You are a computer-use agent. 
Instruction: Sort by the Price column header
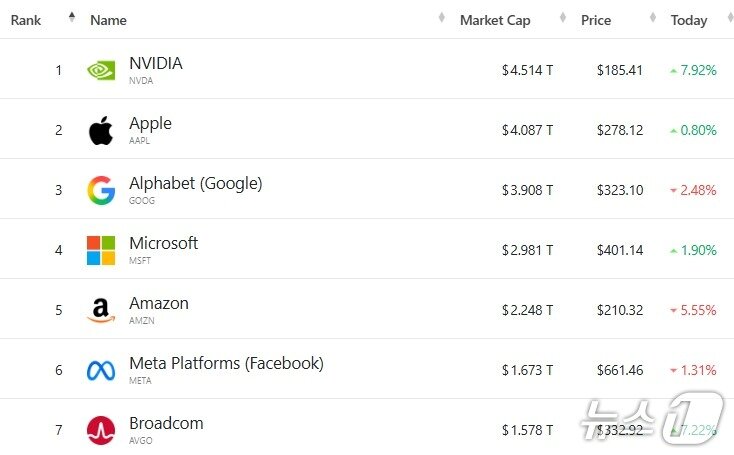click(x=596, y=20)
